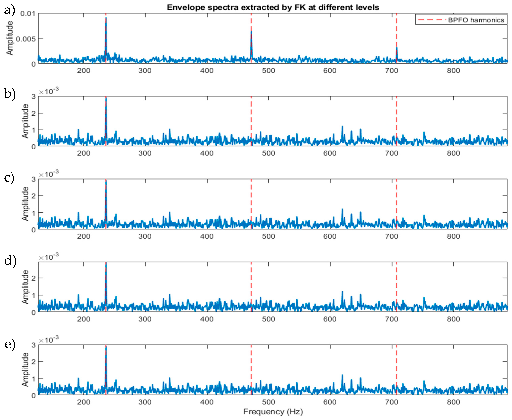Click the 200 x-axis tick of plot a
Image resolution: width=512 pixels, height=420 pixels.
click(x=84, y=71)
